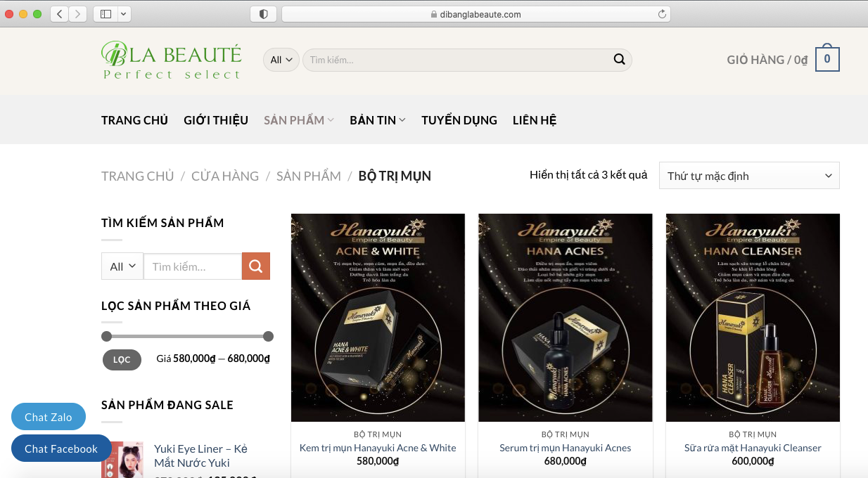Click BỘ TRỊ MỤN label under Serum Acnes

pos(566,434)
